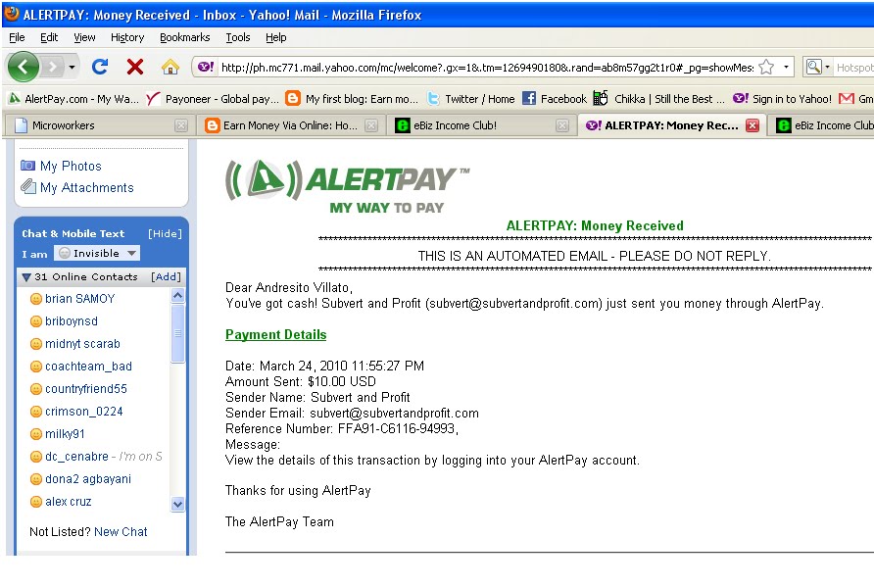874x588 pixels.
Task: Open the Edit menu
Action: pyautogui.click(x=49, y=37)
